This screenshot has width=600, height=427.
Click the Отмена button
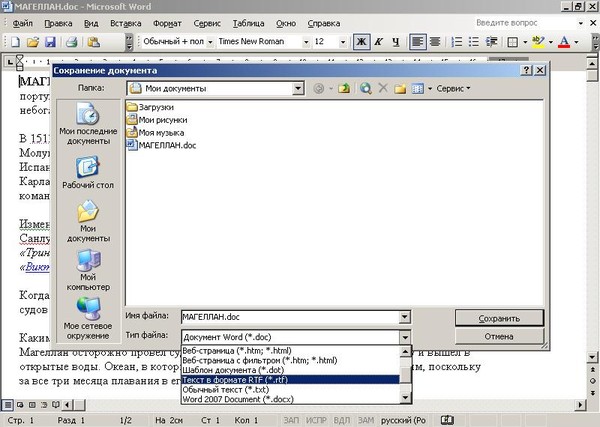499,336
